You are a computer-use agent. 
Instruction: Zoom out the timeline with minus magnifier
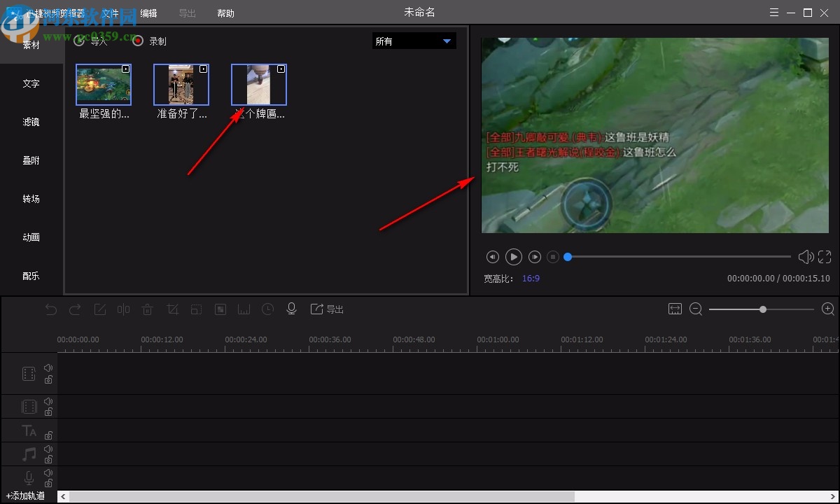point(695,309)
